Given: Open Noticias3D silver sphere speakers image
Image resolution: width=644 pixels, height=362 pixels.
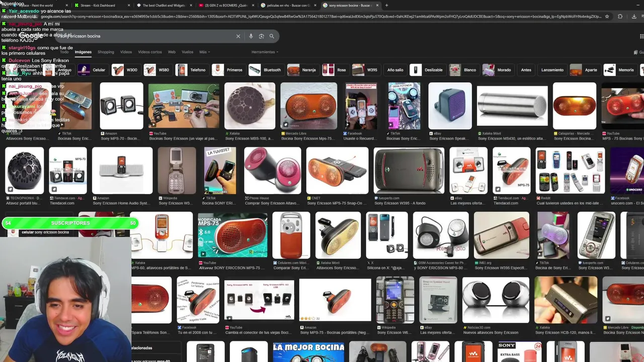Looking at the screenshot, I should click(x=496, y=300).
